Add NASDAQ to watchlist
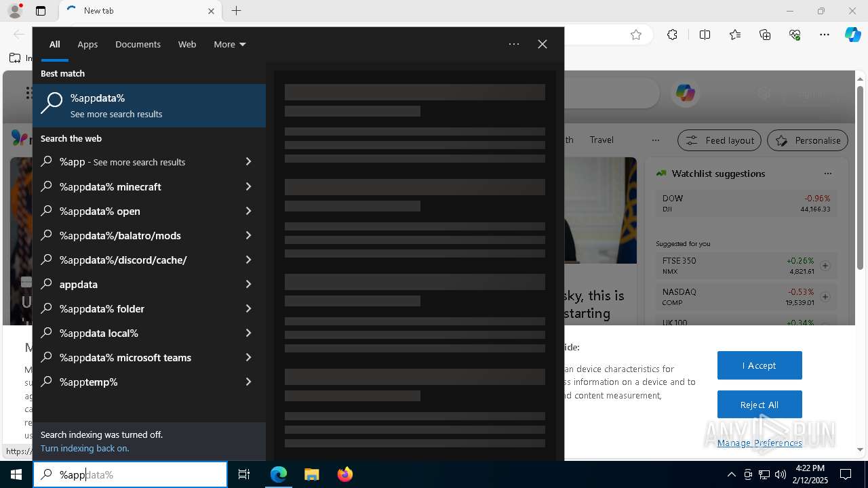This screenshot has height=488, width=868. coord(825,297)
